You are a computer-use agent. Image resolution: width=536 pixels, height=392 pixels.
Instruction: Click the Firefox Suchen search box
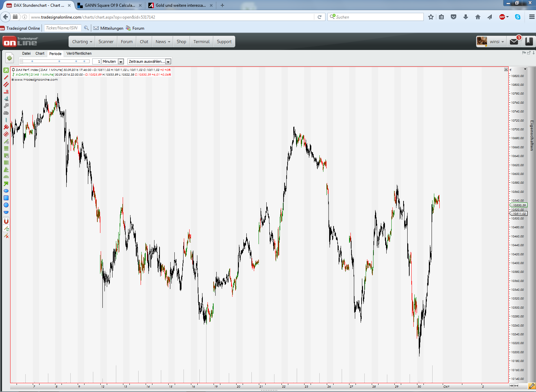pos(375,17)
